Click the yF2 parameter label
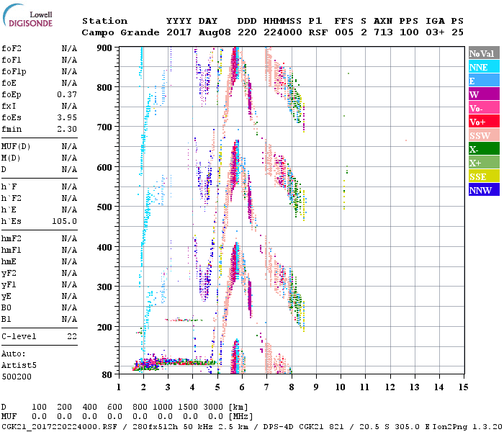The height and width of the screenshot is (432, 504). (9, 273)
